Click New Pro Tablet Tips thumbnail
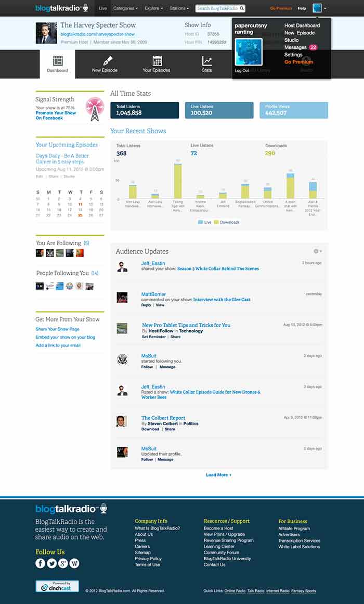This screenshot has height=604, width=364. pyautogui.click(x=122, y=328)
